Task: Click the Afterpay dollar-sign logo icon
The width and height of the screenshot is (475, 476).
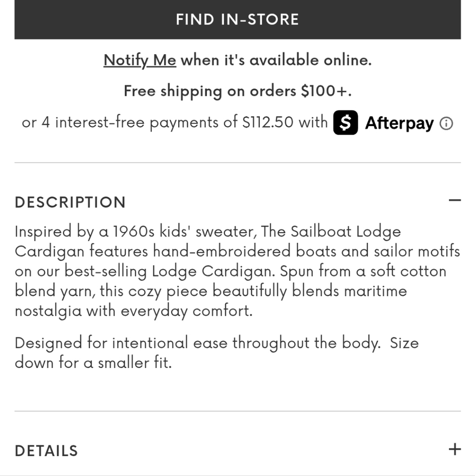Action: coord(345,123)
